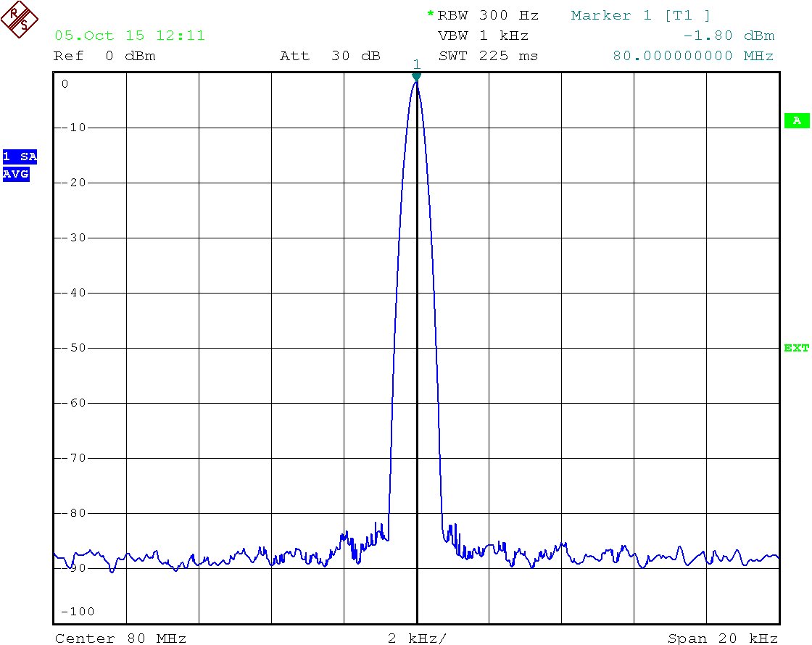This screenshot has width=812, height=645.
Task: Click the green A trace indicator
Action: point(797,120)
